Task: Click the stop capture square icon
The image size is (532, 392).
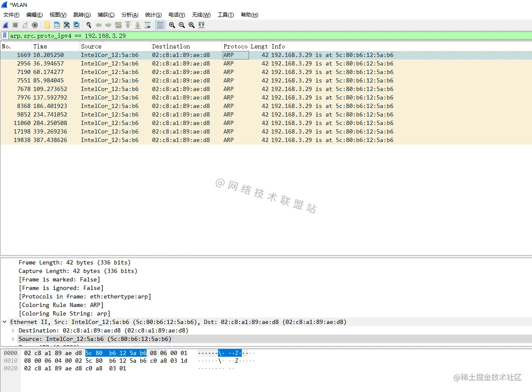Action: (15, 25)
